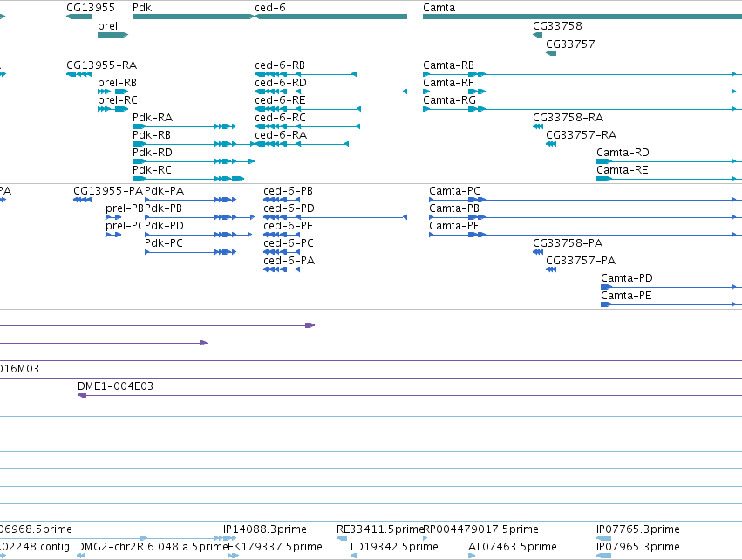Select the Camta-PE protein label
Image resolution: width=742 pixels, height=560 pixels.
pos(626,296)
